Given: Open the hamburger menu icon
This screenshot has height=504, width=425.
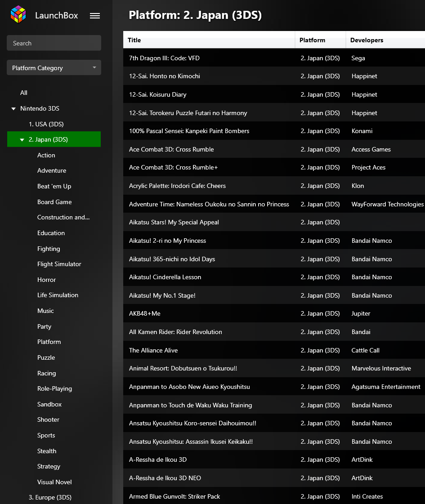Looking at the screenshot, I should pyautogui.click(x=95, y=16).
